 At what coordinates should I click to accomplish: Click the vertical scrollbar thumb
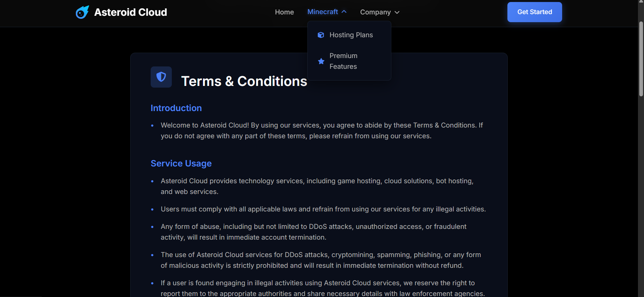641,59
